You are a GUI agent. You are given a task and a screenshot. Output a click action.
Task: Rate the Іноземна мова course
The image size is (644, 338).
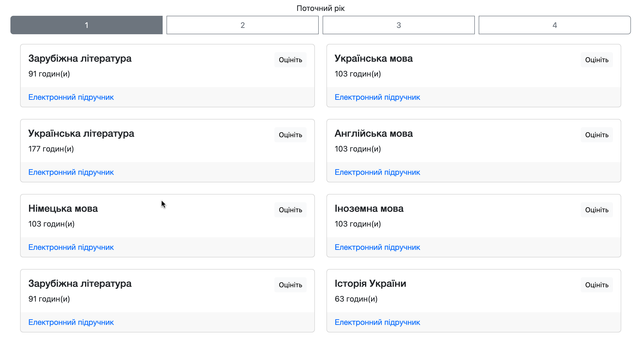point(596,210)
